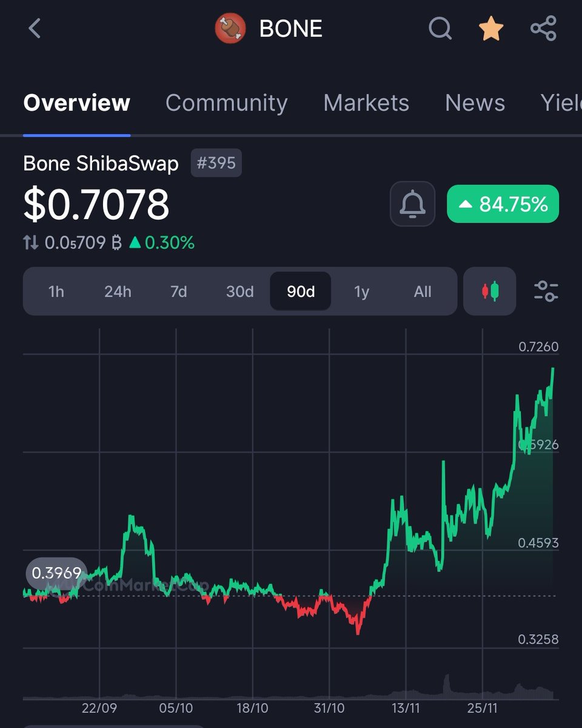The width and height of the screenshot is (582, 728).
Task: Tap the BONE coin logo
Action: click(229, 27)
